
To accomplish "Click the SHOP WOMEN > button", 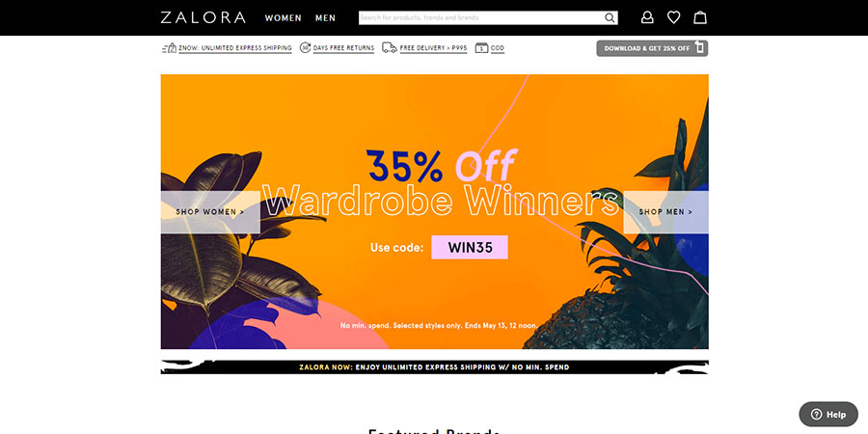I will [x=210, y=212].
